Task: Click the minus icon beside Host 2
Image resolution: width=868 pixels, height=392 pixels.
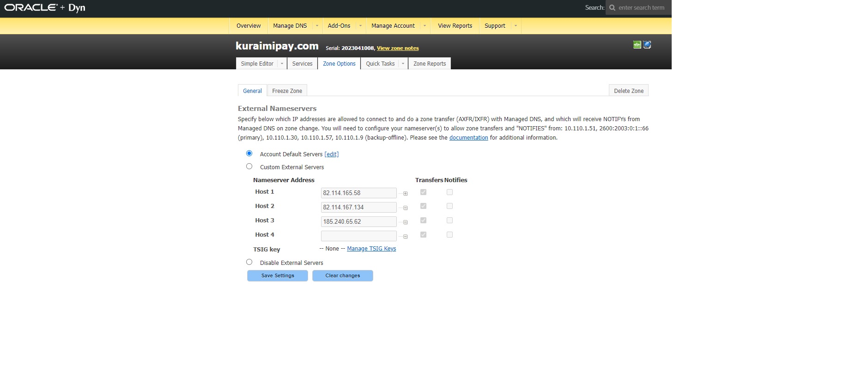Action: (405, 208)
